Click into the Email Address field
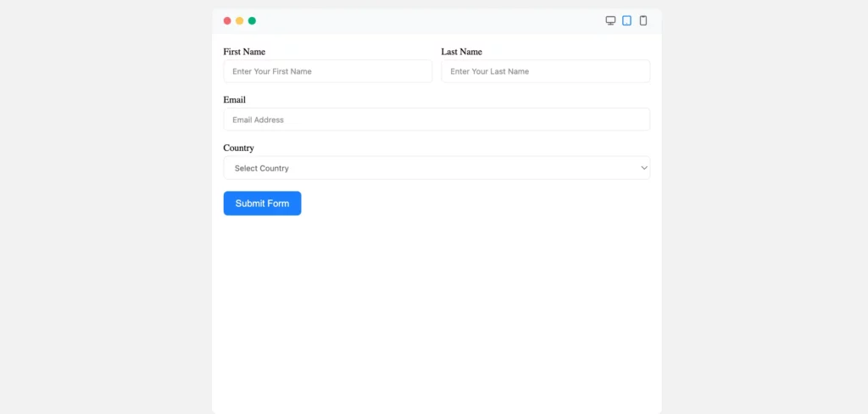 437,120
